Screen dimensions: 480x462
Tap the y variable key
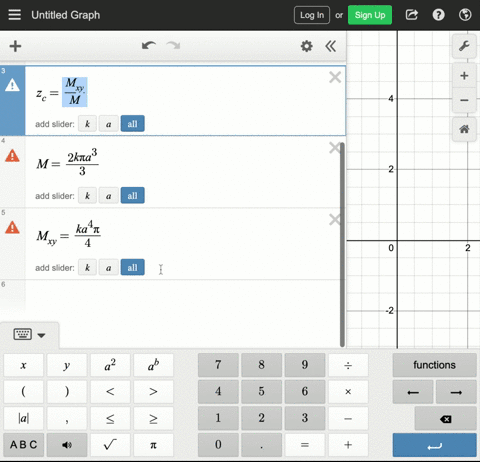click(x=67, y=365)
